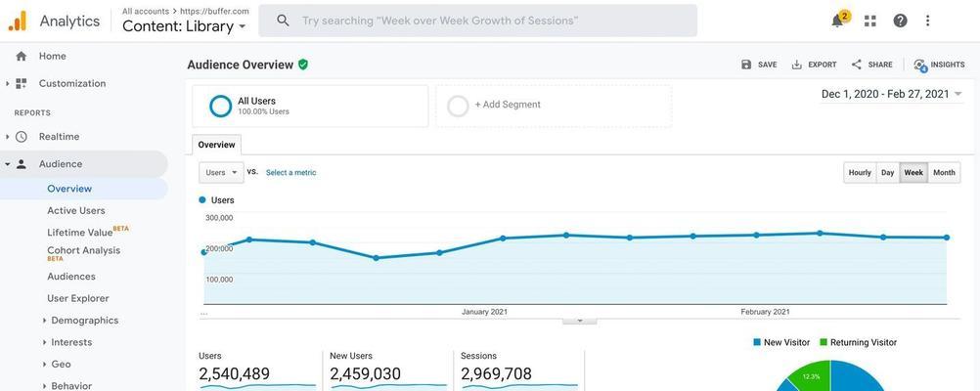This screenshot has width=980, height=391.
Task: Collapse chart using the arrow handle below
Action: [579, 321]
